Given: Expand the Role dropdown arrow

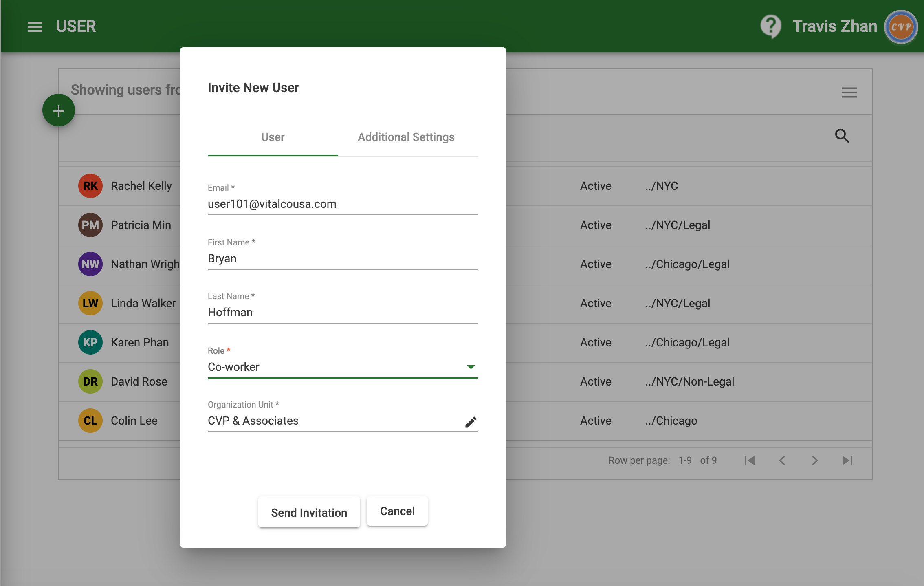Looking at the screenshot, I should click(x=471, y=367).
